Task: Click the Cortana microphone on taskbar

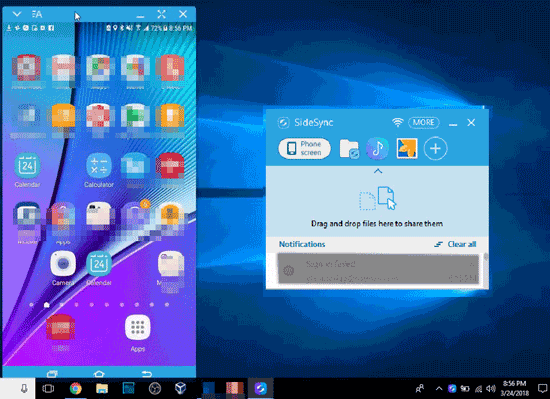Action: pyautogui.click(x=24, y=388)
